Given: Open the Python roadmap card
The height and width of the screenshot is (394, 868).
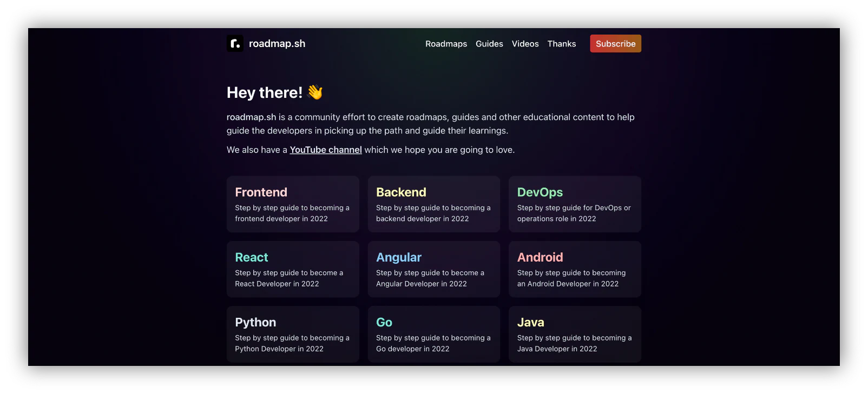Looking at the screenshot, I should tap(293, 334).
